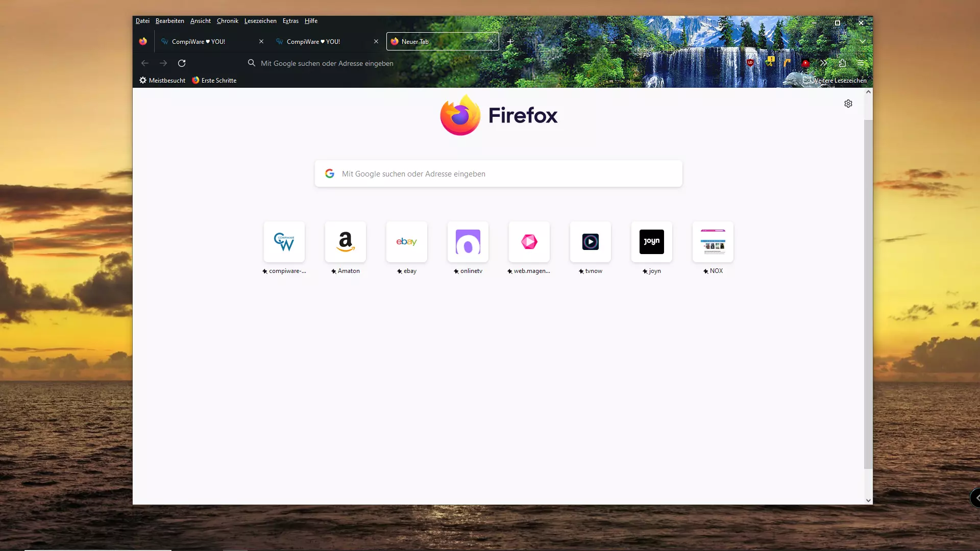980x551 pixels.
Task: Open the Extensions puzzle-piece menu
Action: pos(842,63)
